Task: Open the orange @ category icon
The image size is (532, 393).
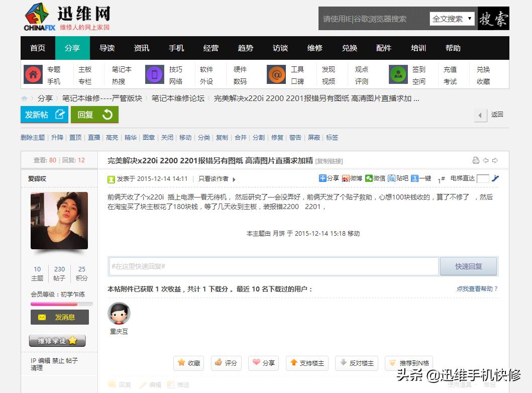Action: point(276,74)
